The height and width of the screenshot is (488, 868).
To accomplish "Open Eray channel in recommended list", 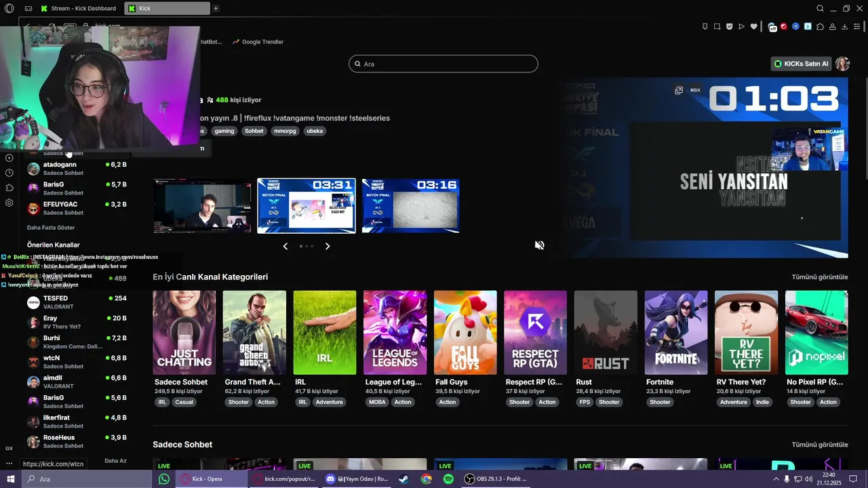I will (x=77, y=322).
